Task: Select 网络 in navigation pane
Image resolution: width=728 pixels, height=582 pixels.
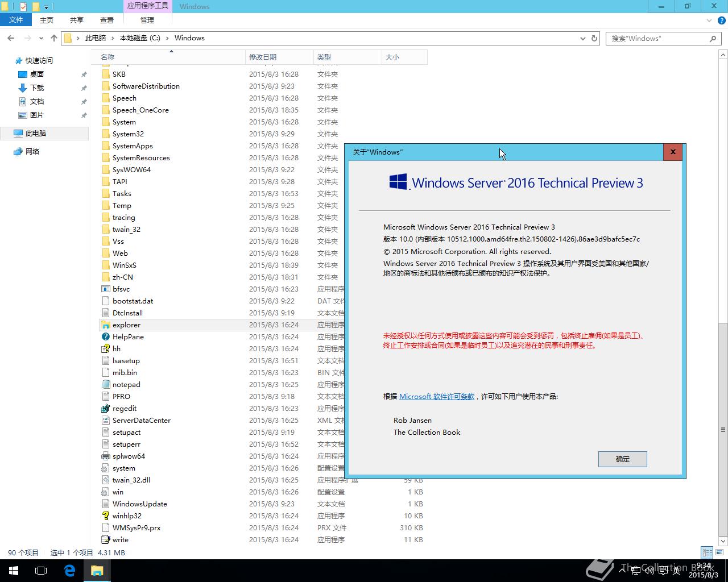Action: pos(32,152)
